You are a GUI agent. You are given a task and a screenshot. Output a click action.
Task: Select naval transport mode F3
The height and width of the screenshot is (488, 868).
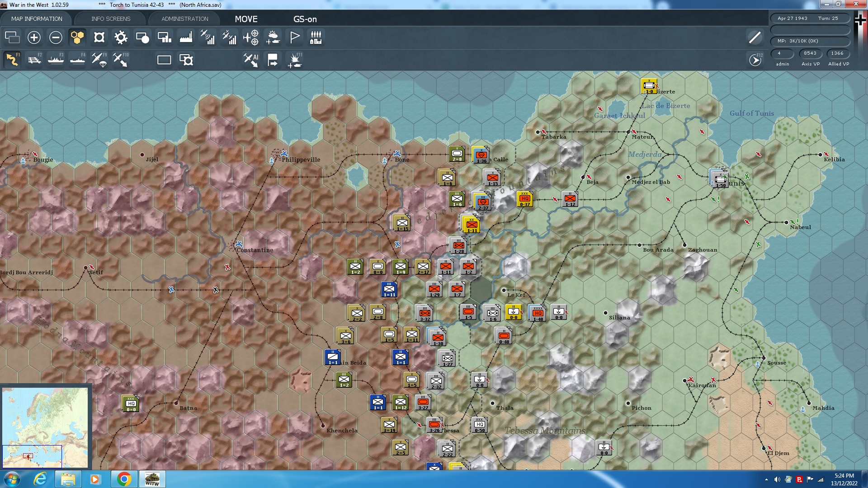(56, 60)
